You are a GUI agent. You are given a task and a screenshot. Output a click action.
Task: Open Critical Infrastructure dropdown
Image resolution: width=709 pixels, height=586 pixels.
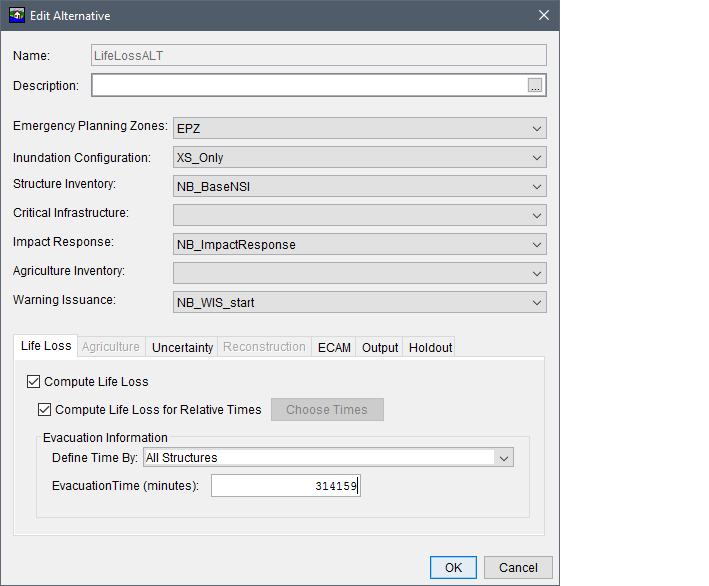[x=359, y=215]
